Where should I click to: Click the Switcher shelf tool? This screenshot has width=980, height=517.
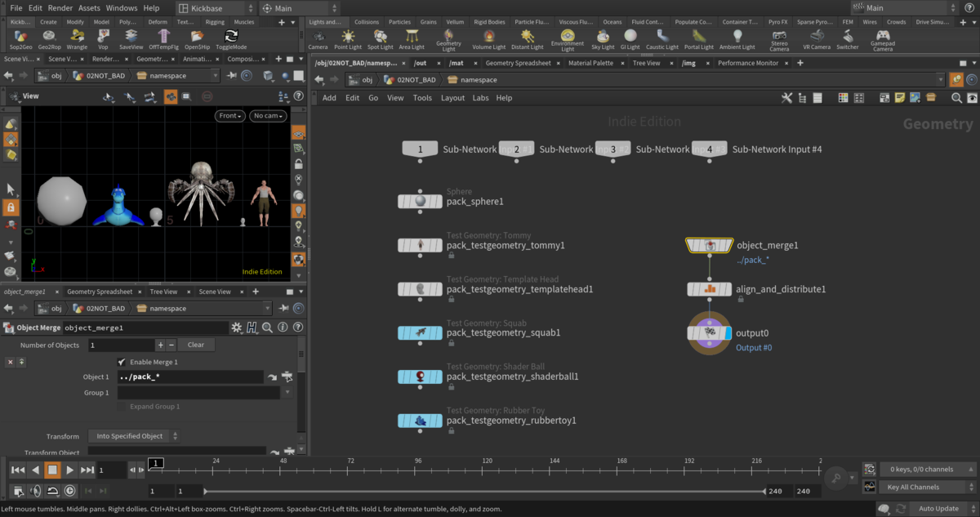click(x=848, y=39)
